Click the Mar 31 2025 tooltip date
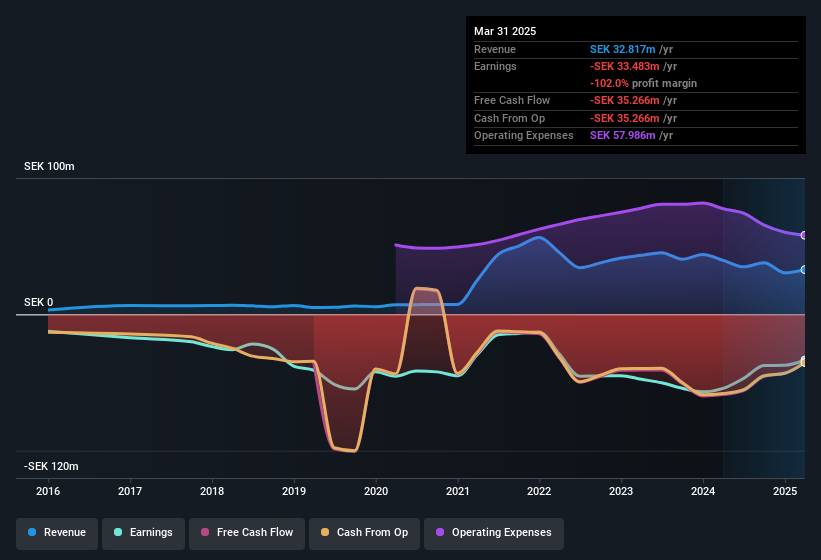The image size is (821, 560). (x=505, y=31)
